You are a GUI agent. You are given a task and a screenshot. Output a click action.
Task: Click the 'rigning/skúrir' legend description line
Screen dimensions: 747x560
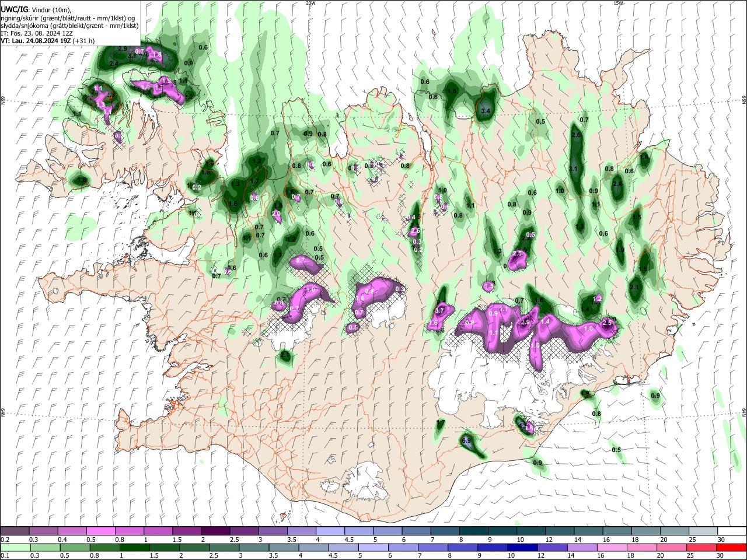pyautogui.click(x=68, y=17)
